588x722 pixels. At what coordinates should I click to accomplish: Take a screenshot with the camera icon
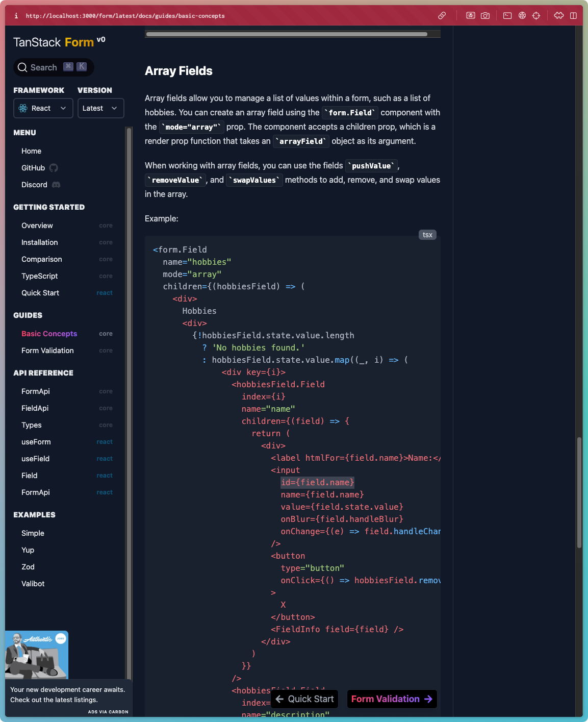point(485,16)
